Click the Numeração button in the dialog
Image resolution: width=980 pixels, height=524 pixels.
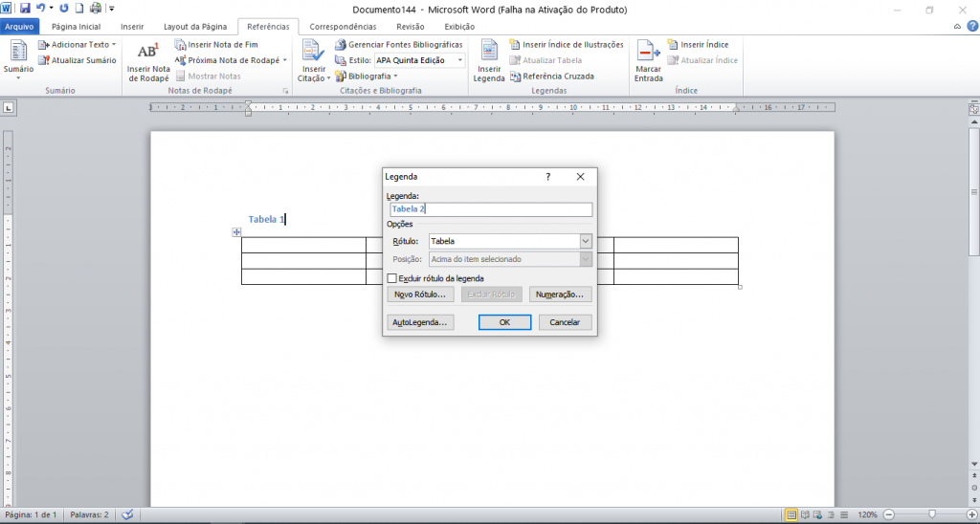tap(560, 295)
